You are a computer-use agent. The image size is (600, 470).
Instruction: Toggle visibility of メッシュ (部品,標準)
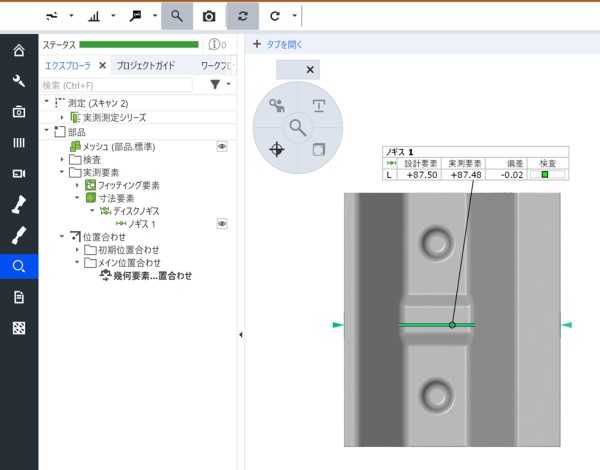click(x=222, y=146)
